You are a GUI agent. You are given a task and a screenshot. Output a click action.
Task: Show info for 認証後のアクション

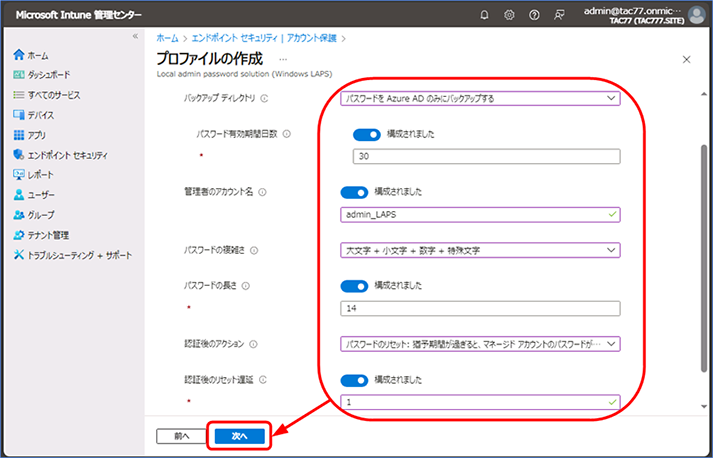tap(254, 344)
